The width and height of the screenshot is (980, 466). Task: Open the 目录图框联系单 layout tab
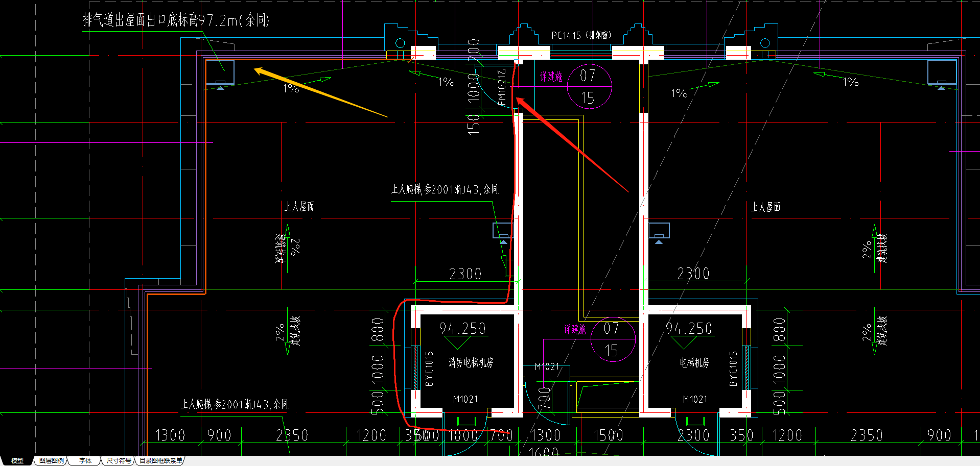click(161, 461)
